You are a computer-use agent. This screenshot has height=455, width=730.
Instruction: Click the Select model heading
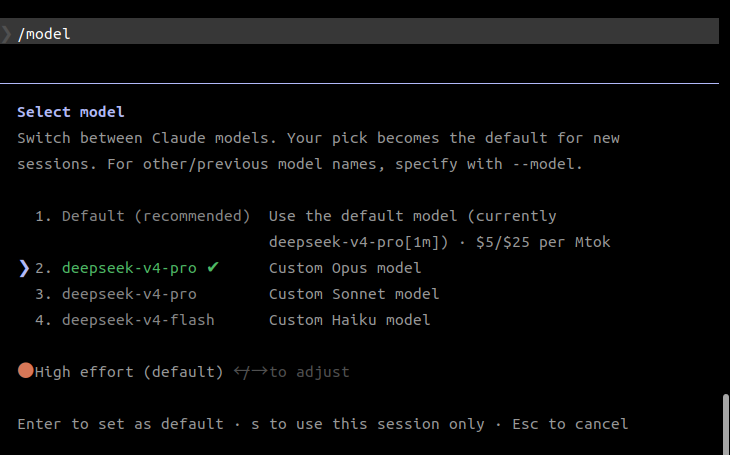point(71,112)
